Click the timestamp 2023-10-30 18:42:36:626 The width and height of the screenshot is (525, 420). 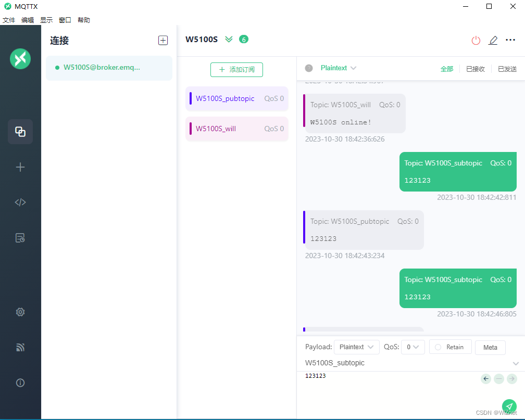[x=345, y=139]
